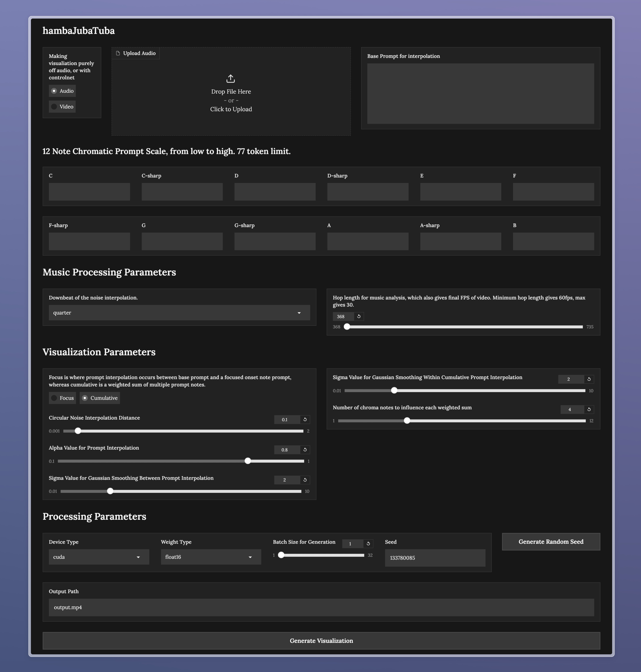The height and width of the screenshot is (672, 641).
Task: Click the Drop File Here text
Action: click(231, 92)
